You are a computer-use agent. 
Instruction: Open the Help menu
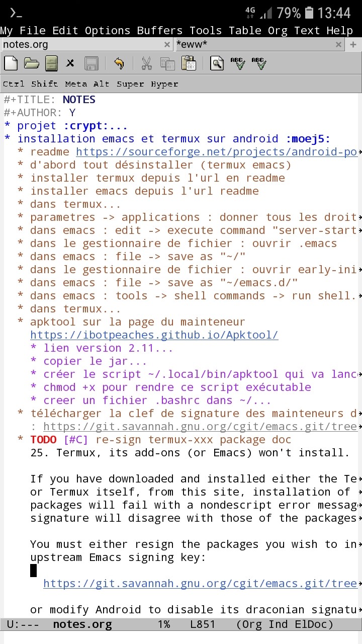340,31
